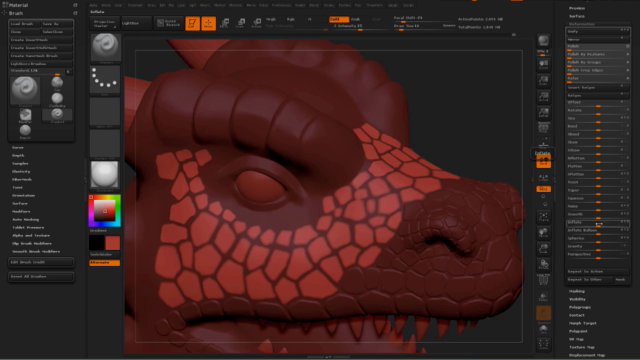Toggle the Zadd mode
Image resolution: width=640 pixels, height=360 pixels.
[x=339, y=19]
